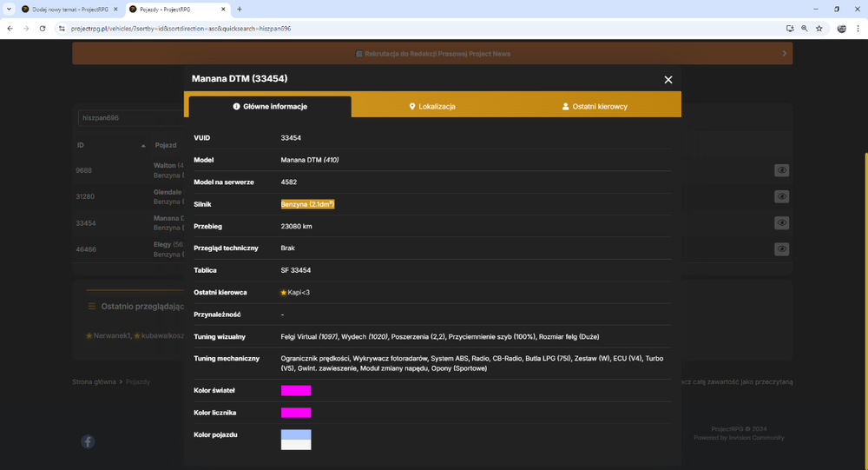This screenshot has width=868, height=470.
Task: Click the Ostatnio przeglądający list icon
Action: coord(92,307)
